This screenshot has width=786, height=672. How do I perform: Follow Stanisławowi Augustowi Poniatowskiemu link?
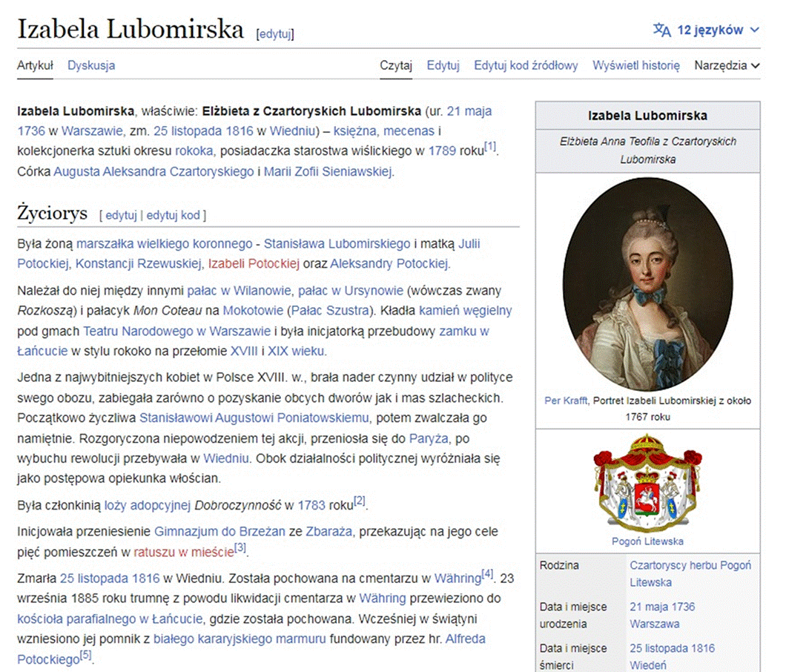(x=254, y=418)
